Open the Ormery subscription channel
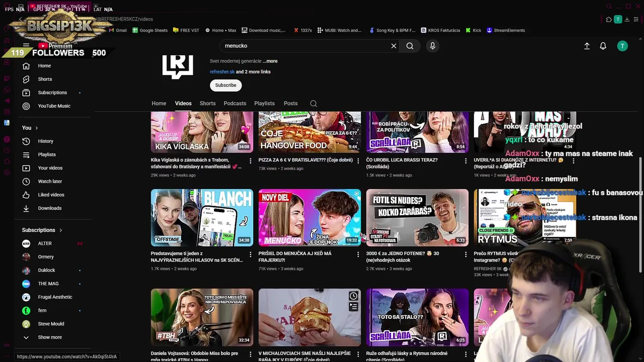Screen dimensions: 644x362 coord(45,257)
